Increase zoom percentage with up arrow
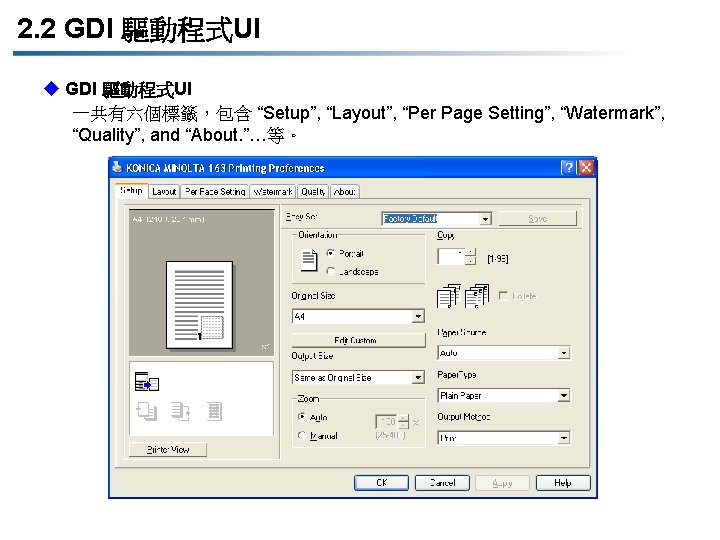The height and width of the screenshot is (540, 720). tap(403, 418)
